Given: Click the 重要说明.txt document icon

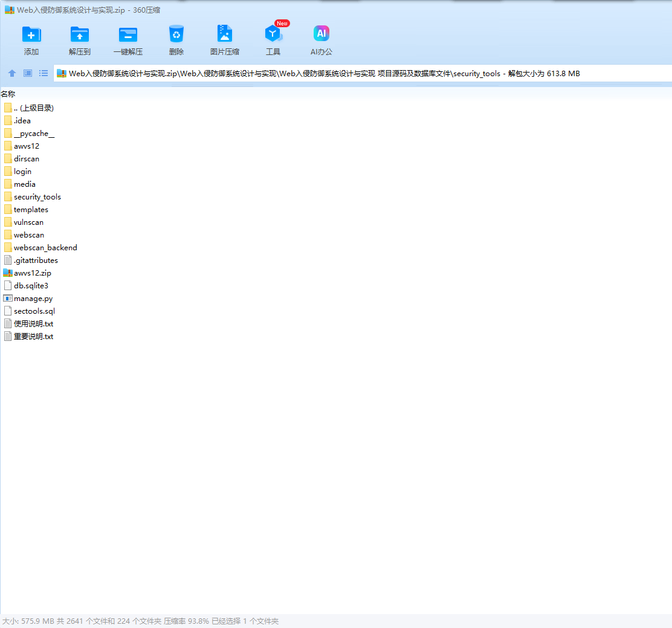Looking at the screenshot, I should click(8, 336).
